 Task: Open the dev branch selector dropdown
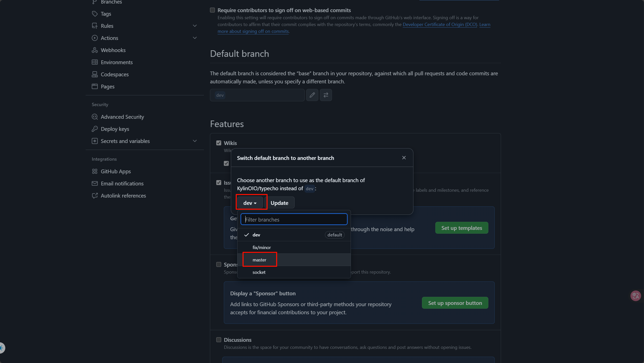(x=250, y=203)
